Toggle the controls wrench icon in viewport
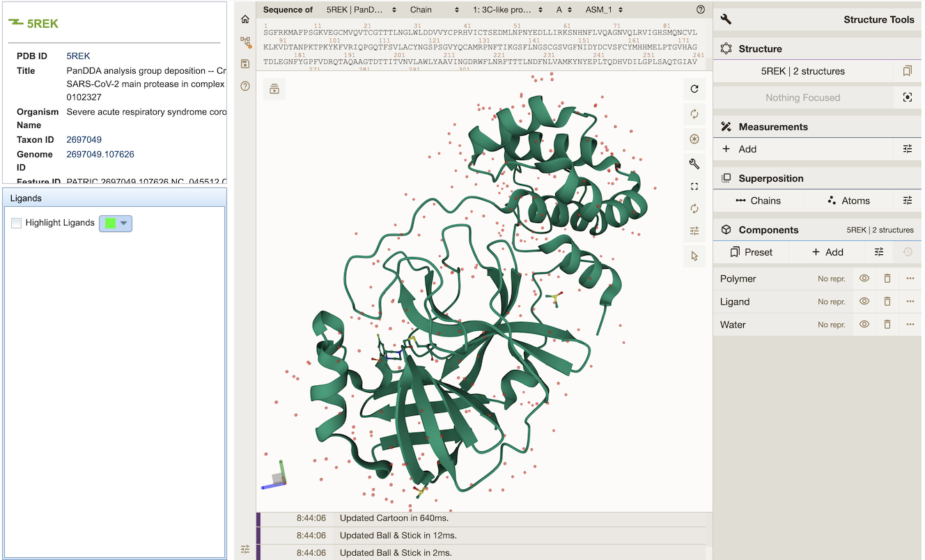The width and height of the screenshot is (925, 560). 694,164
